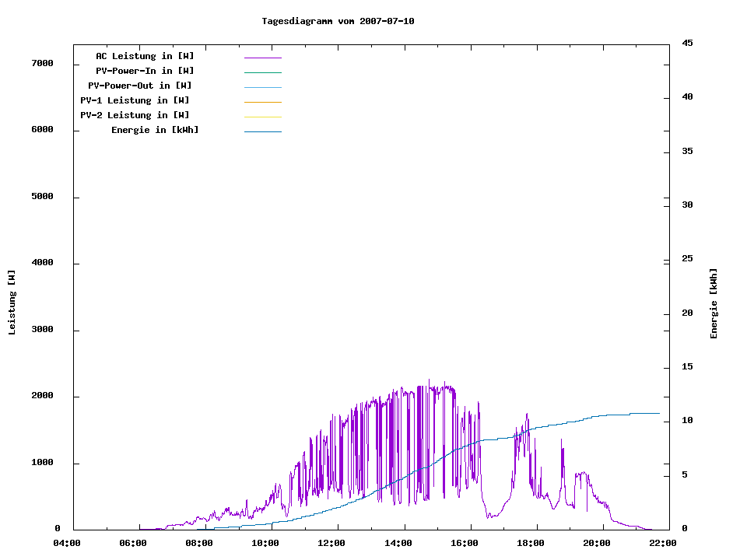
Task: Click the yellow PV-2 Leistung legend line sample
Action: click(x=262, y=117)
